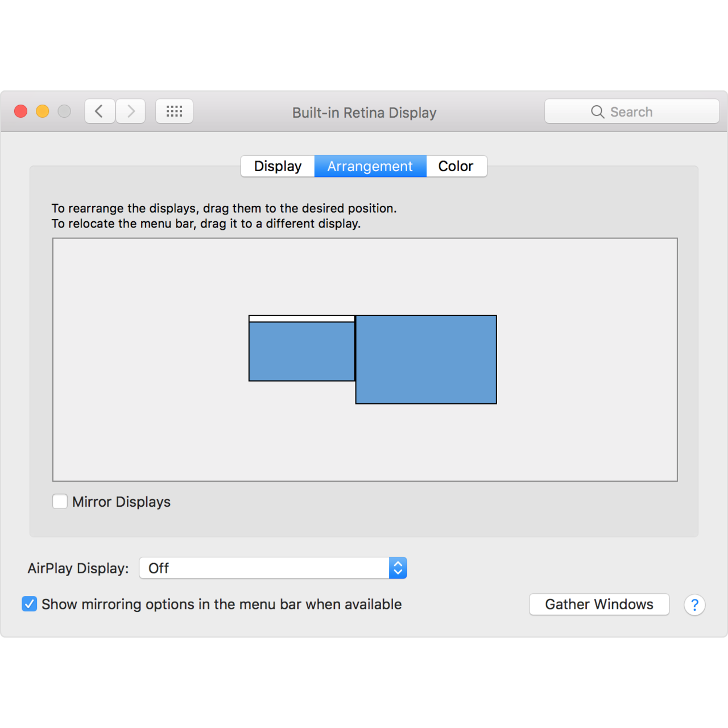Screen dimensions: 728x728
Task: Click the blue AirPlay dropdown arrows
Action: click(x=398, y=568)
